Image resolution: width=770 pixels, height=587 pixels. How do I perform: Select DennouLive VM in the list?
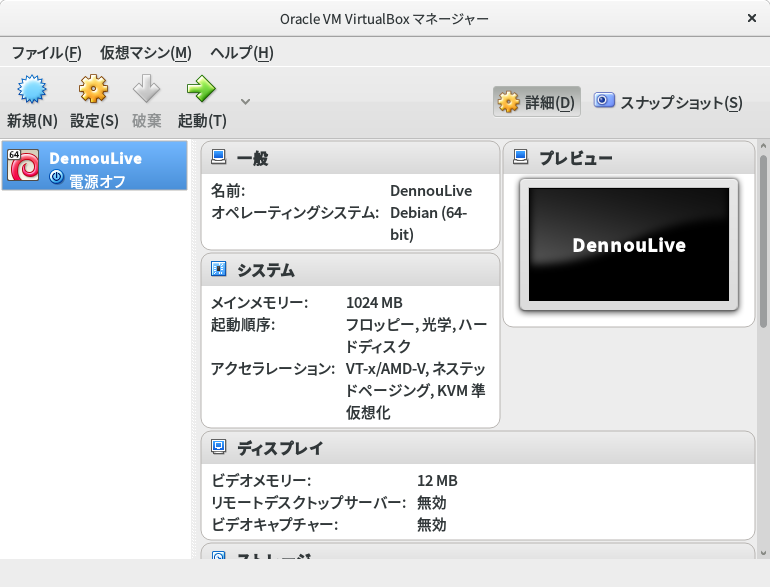95,166
